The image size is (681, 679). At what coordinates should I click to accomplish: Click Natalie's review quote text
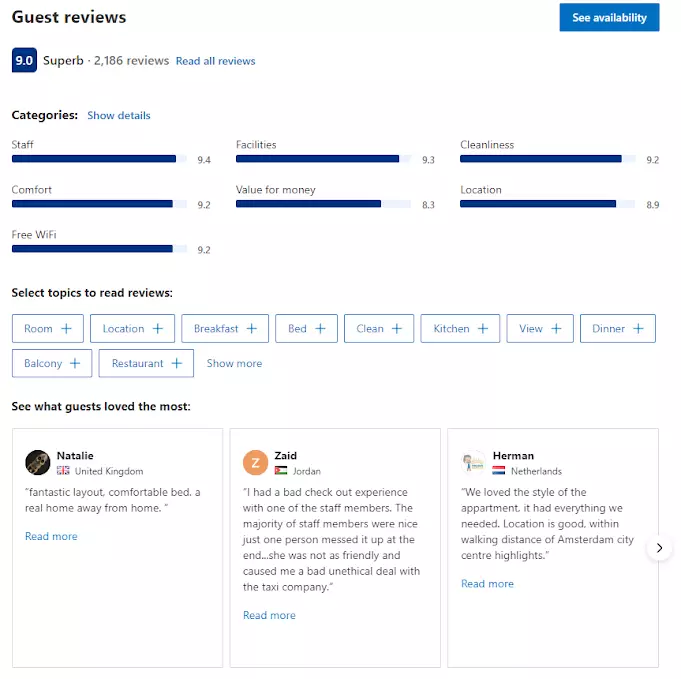[113, 500]
